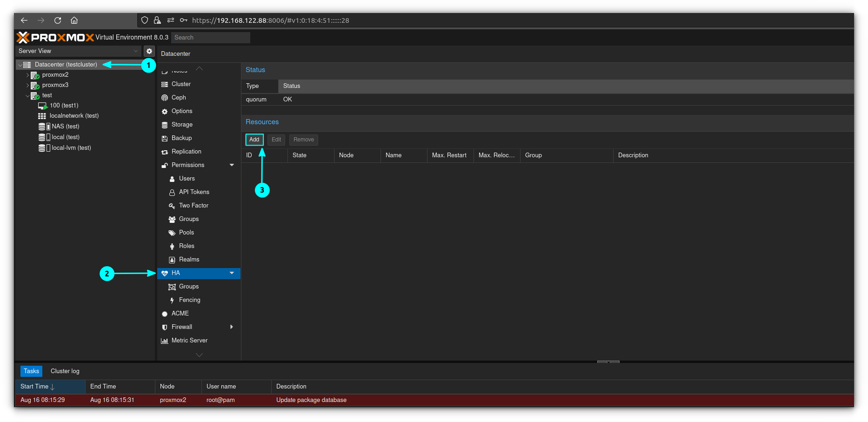
Task: Open the Roles menu item
Action: [187, 246]
